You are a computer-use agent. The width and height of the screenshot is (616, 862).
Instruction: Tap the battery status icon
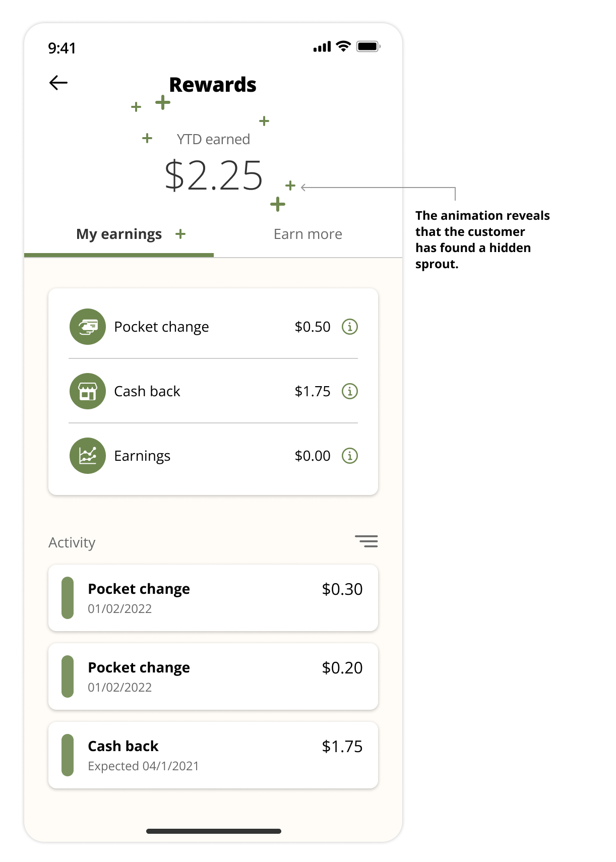pyautogui.click(x=368, y=46)
